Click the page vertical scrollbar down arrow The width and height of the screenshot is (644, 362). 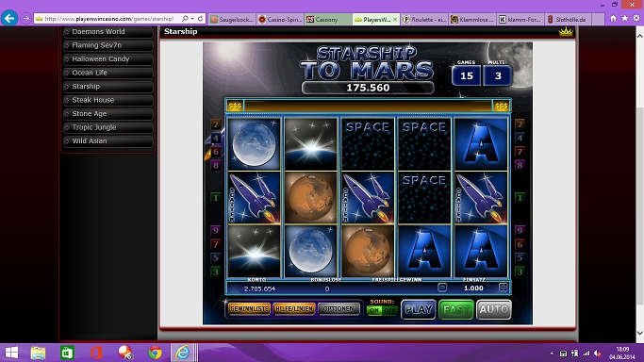click(x=640, y=333)
